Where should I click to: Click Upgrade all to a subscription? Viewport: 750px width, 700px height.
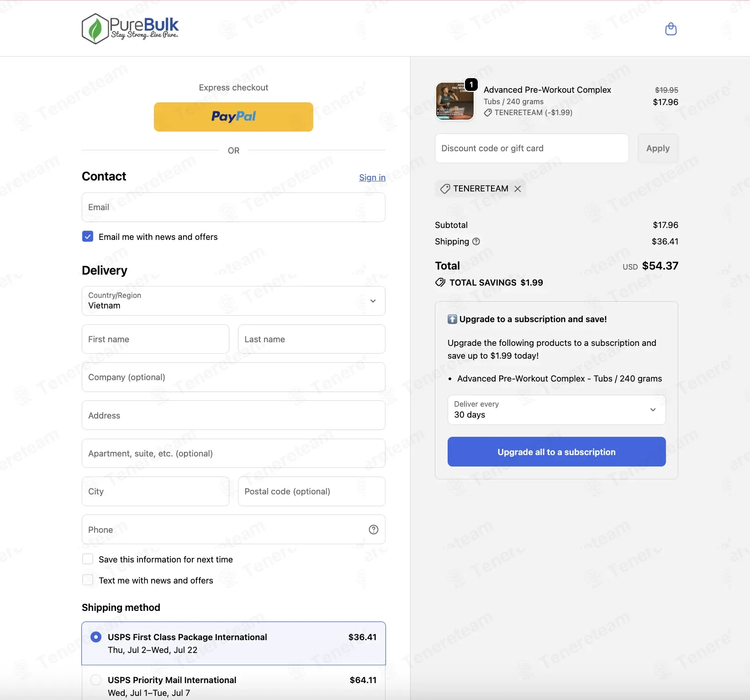pos(556,452)
